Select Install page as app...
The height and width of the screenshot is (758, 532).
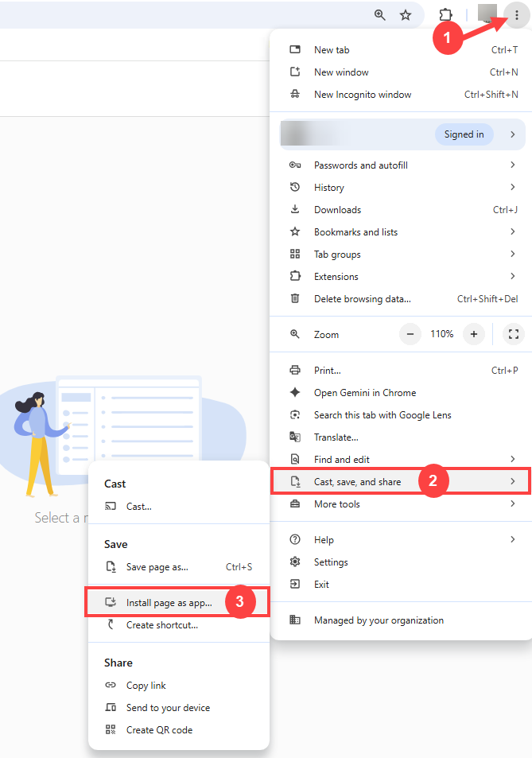pyautogui.click(x=179, y=602)
